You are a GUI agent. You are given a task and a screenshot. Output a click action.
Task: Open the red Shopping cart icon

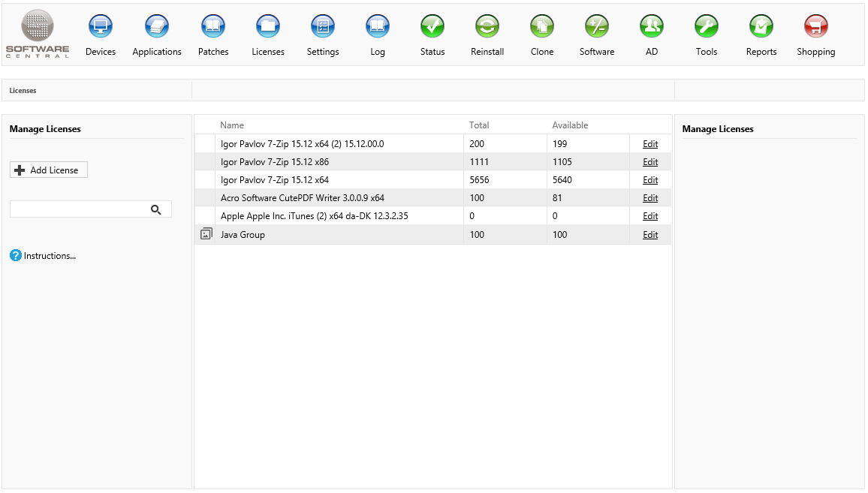816,27
